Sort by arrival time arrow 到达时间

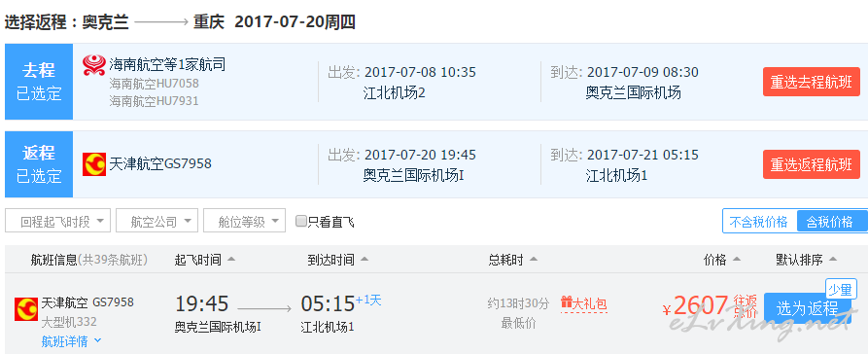click(365, 260)
